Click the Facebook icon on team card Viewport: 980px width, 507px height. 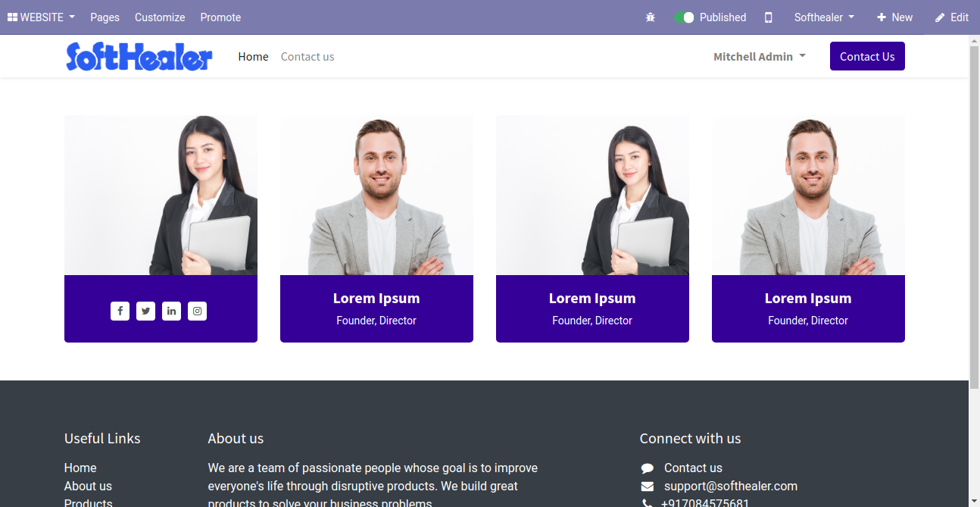tap(120, 311)
